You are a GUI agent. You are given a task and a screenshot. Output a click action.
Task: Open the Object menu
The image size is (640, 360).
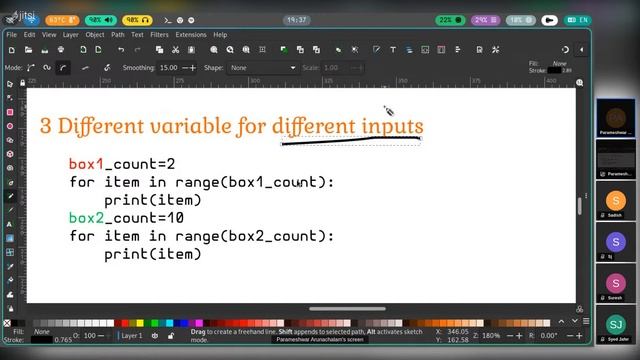tap(95, 35)
